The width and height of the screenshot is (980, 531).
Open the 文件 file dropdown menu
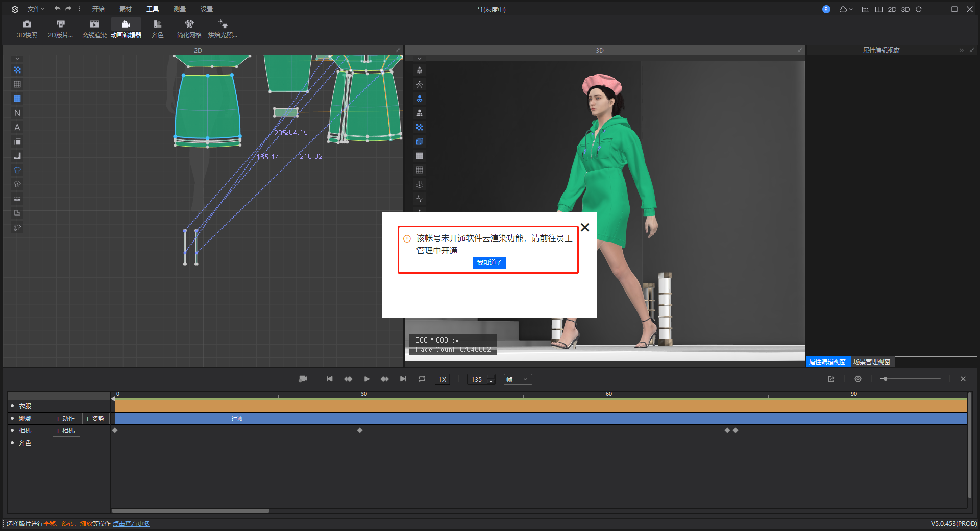36,9
